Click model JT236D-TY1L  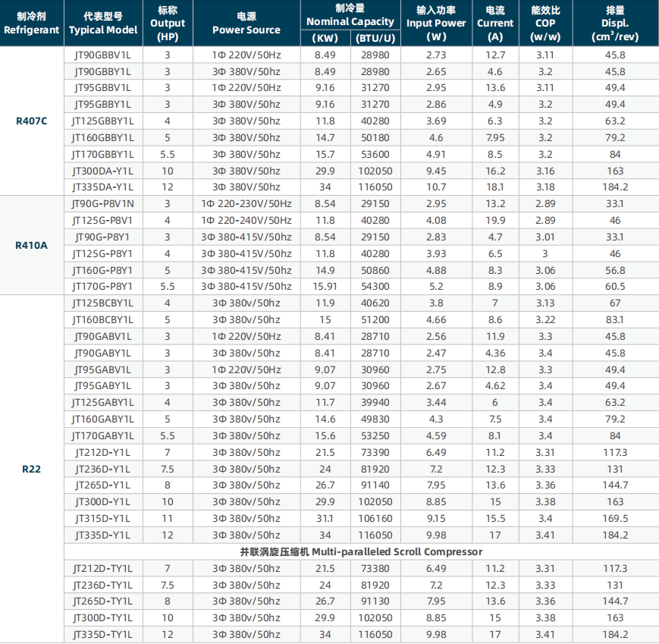[103, 585]
